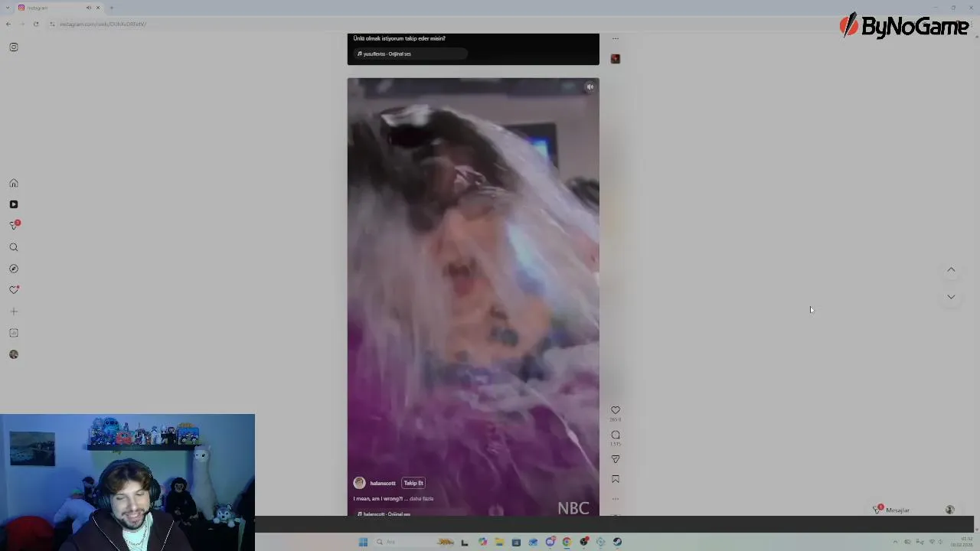Open halanscott profile picture
Screen dimensions: 980x551
(x=359, y=483)
